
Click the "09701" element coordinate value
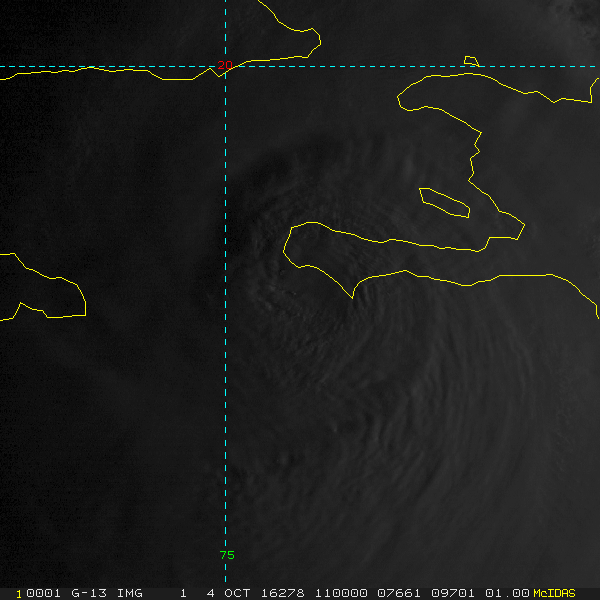click(x=453, y=593)
